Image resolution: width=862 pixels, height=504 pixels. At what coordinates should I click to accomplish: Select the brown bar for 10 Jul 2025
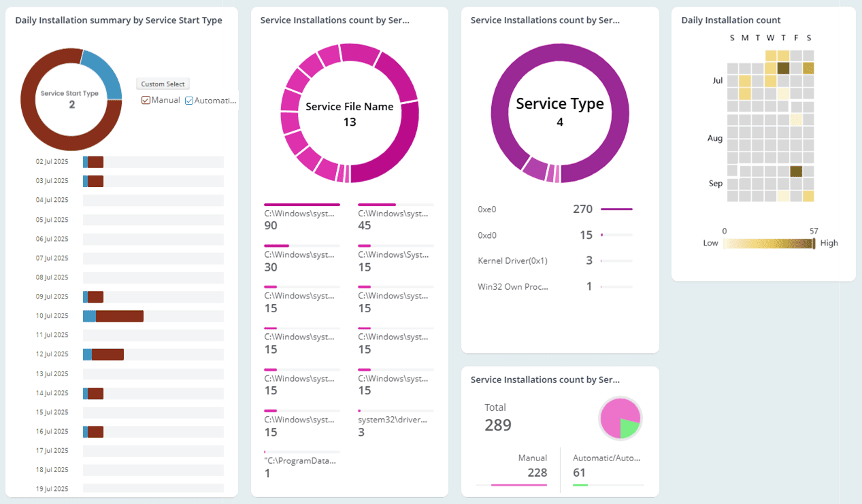pyautogui.click(x=120, y=316)
